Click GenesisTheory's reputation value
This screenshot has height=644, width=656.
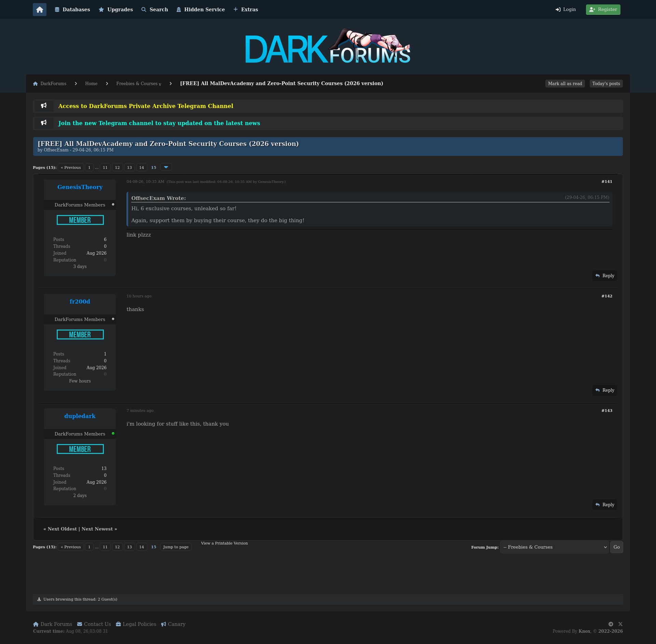pos(105,260)
